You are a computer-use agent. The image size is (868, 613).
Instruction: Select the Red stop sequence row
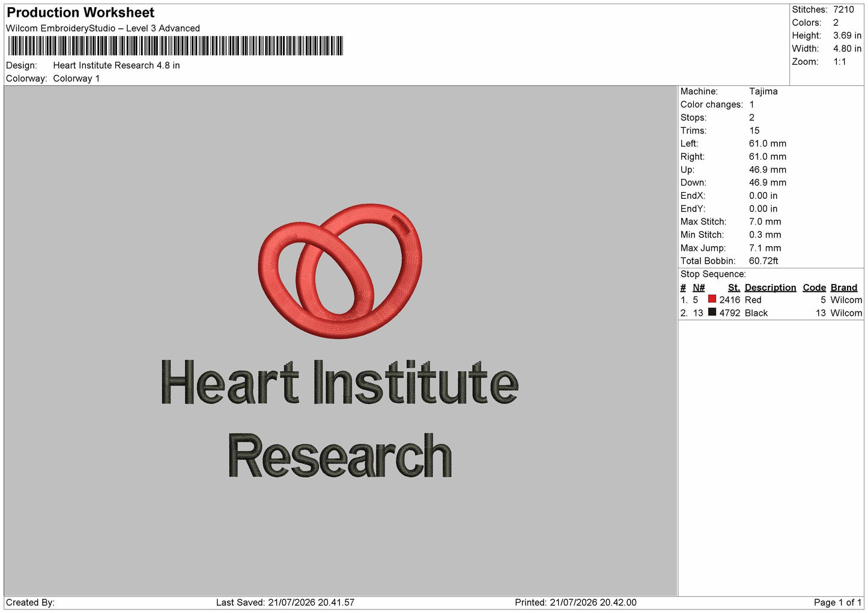click(771, 300)
